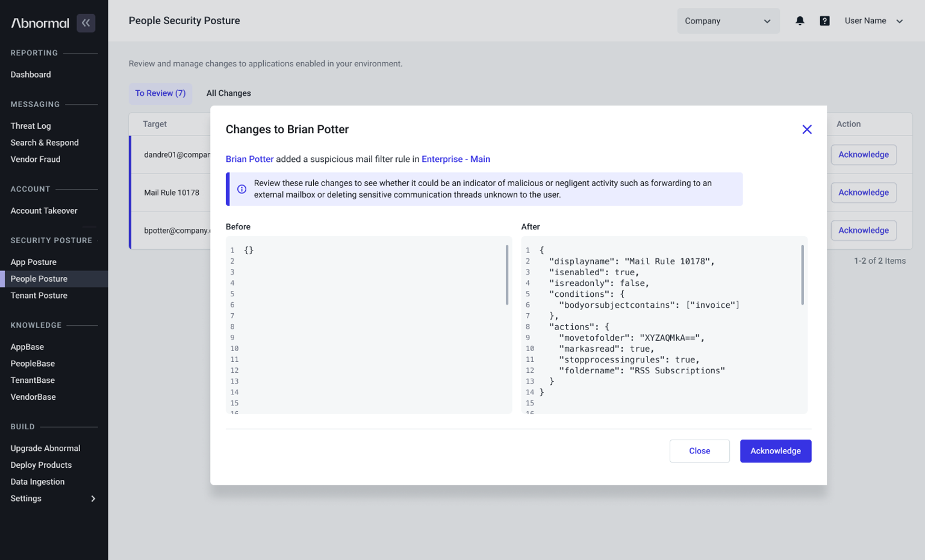Expand the Settings submenu arrow

tap(93, 499)
